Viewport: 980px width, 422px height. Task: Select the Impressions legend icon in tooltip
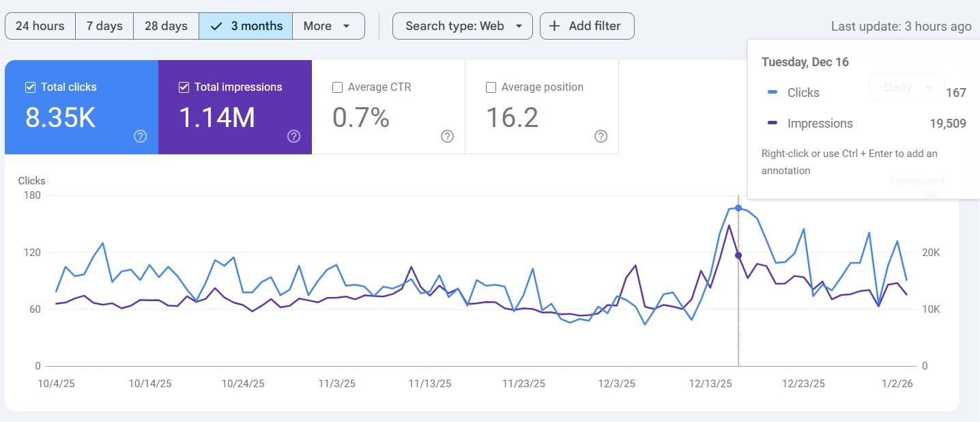tap(772, 124)
